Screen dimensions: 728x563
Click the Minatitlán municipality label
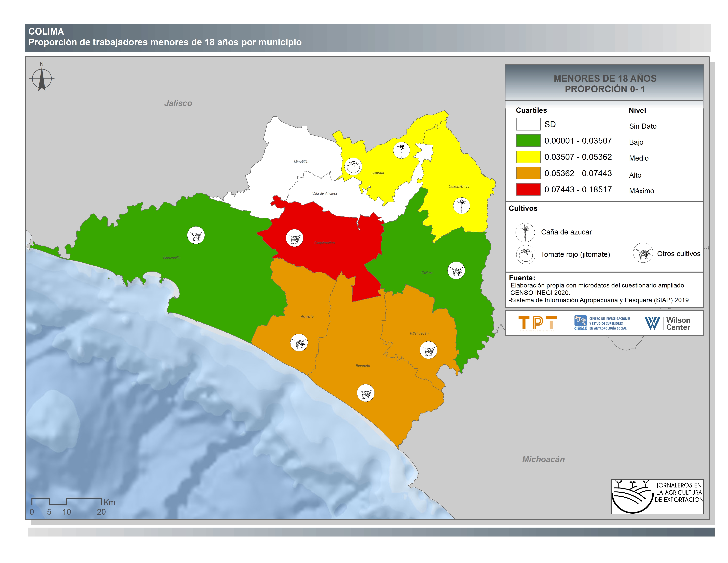click(x=301, y=161)
